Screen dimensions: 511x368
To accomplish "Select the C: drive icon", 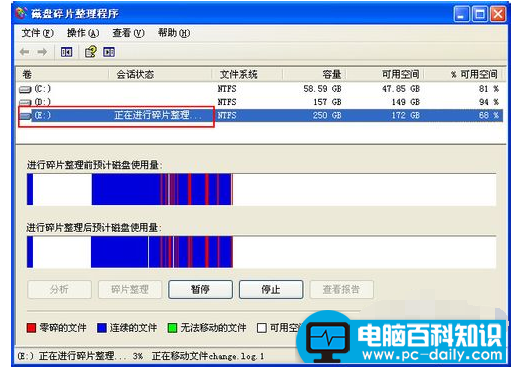I will pos(25,89).
